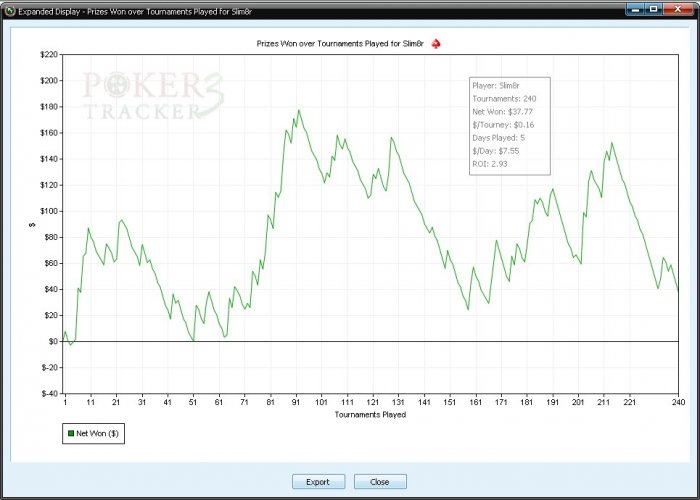700x500 pixels.
Task: Click the Close button at bottom
Action: point(380,482)
